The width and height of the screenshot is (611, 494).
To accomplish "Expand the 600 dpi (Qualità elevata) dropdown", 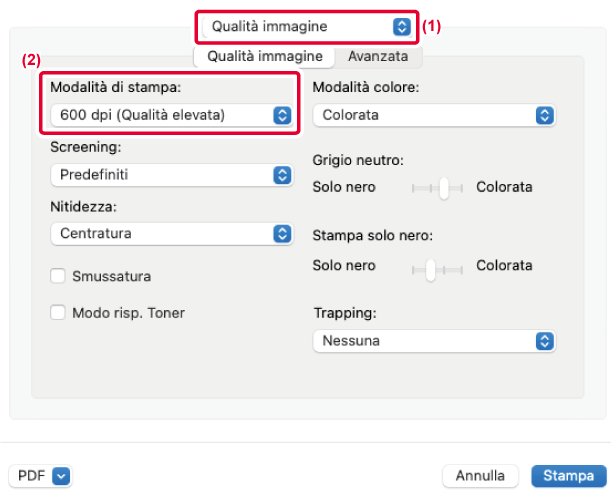I will coord(171,115).
